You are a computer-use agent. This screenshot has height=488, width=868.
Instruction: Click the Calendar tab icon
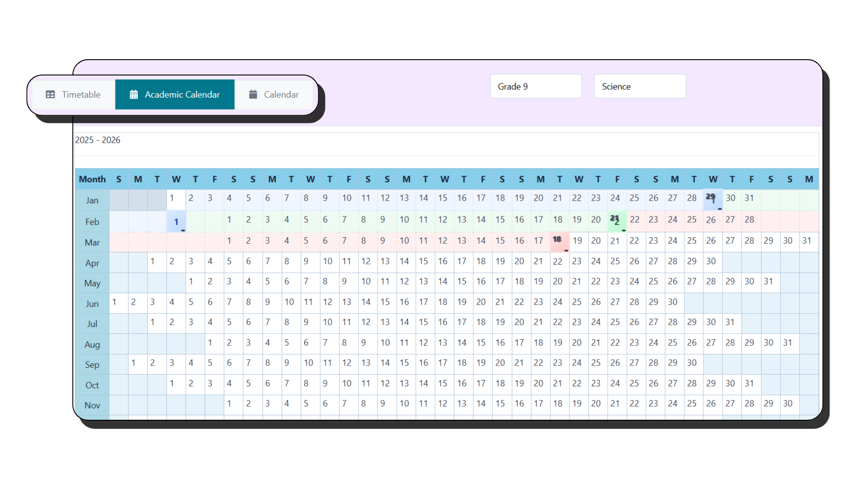coord(253,94)
